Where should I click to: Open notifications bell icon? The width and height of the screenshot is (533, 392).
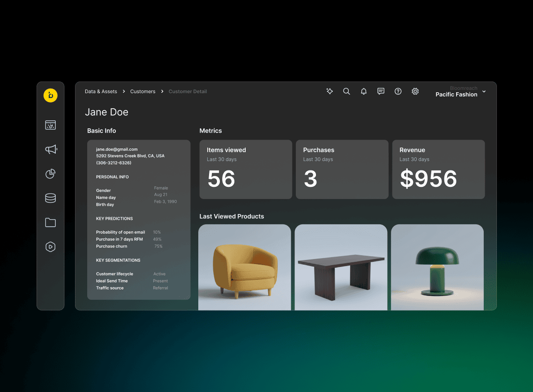pos(364,91)
